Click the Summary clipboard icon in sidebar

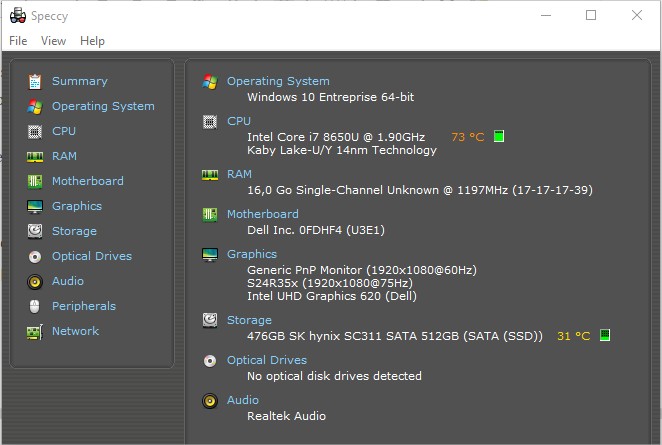[35, 81]
